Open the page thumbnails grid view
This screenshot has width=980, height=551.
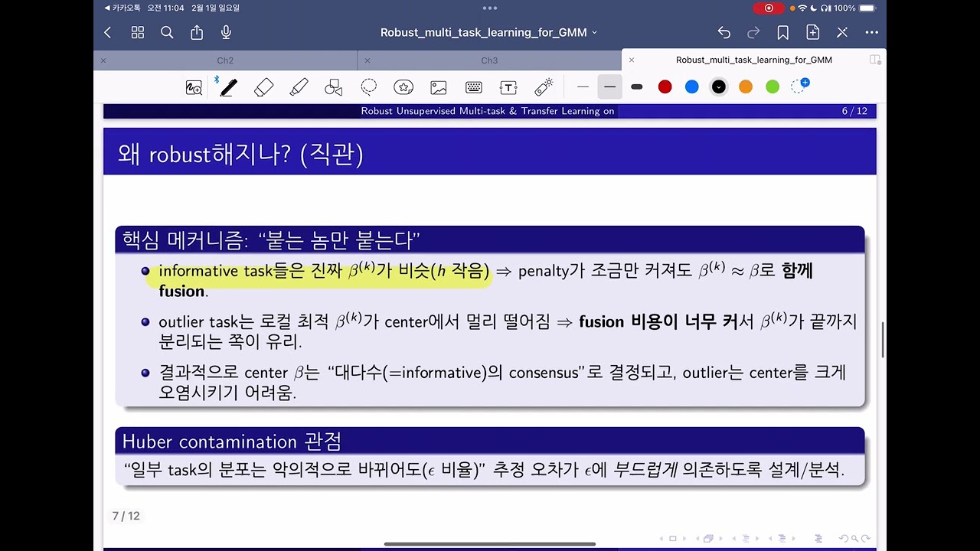[138, 33]
